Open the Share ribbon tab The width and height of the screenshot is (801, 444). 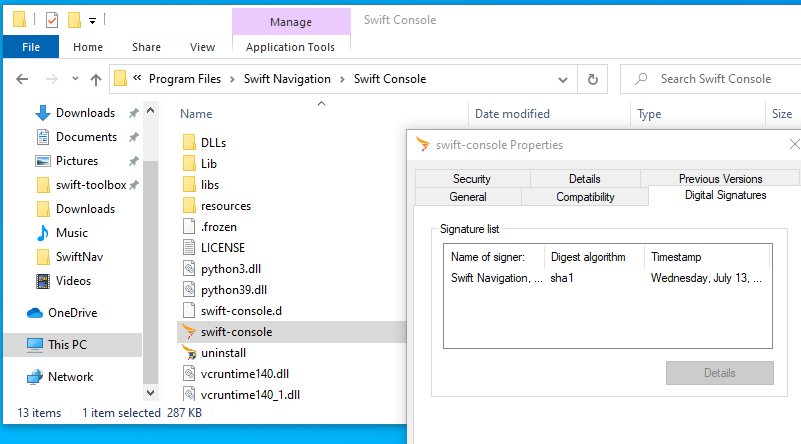click(x=146, y=47)
